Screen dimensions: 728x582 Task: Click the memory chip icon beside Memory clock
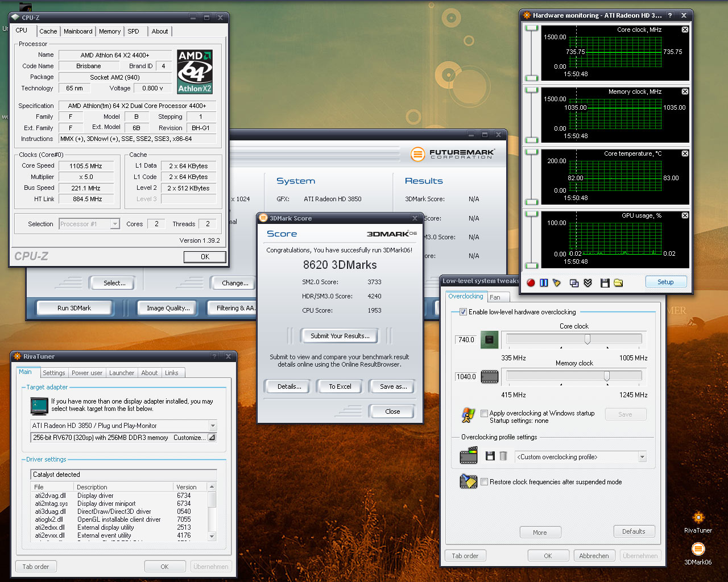coord(489,376)
